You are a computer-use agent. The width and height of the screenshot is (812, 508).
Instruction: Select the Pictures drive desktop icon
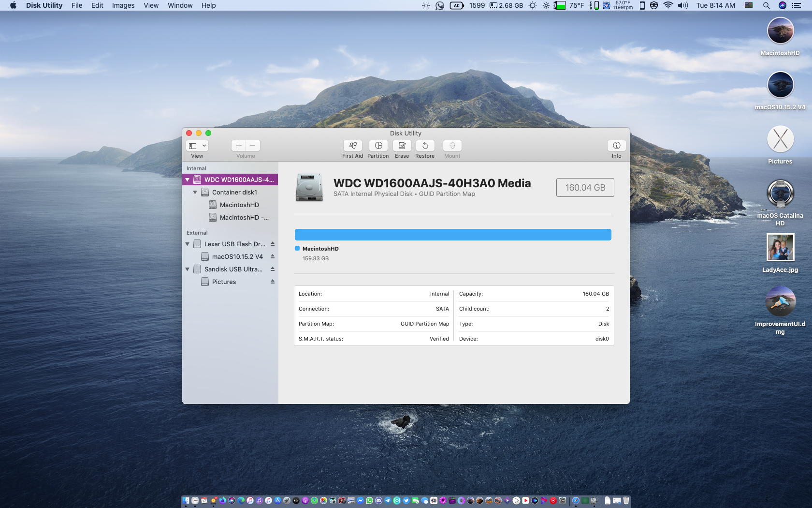click(780, 139)
